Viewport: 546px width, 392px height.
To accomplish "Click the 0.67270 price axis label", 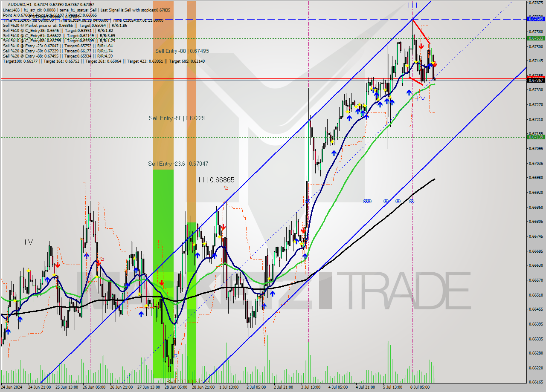I will [x=536, y=105].
